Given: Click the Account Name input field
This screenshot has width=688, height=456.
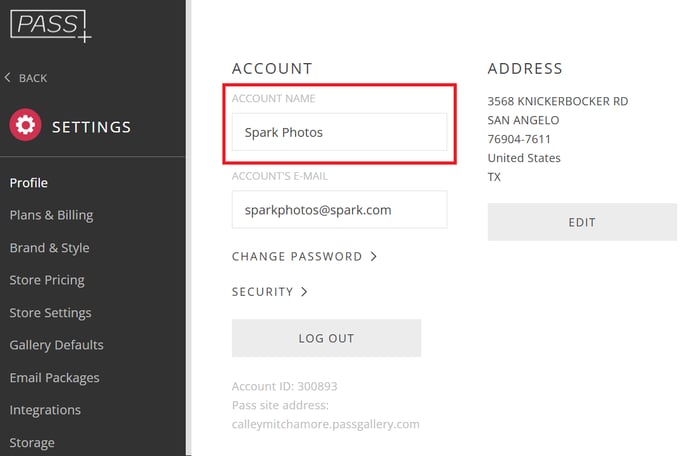Looking at the screenshot, I should tap(339, 132).
